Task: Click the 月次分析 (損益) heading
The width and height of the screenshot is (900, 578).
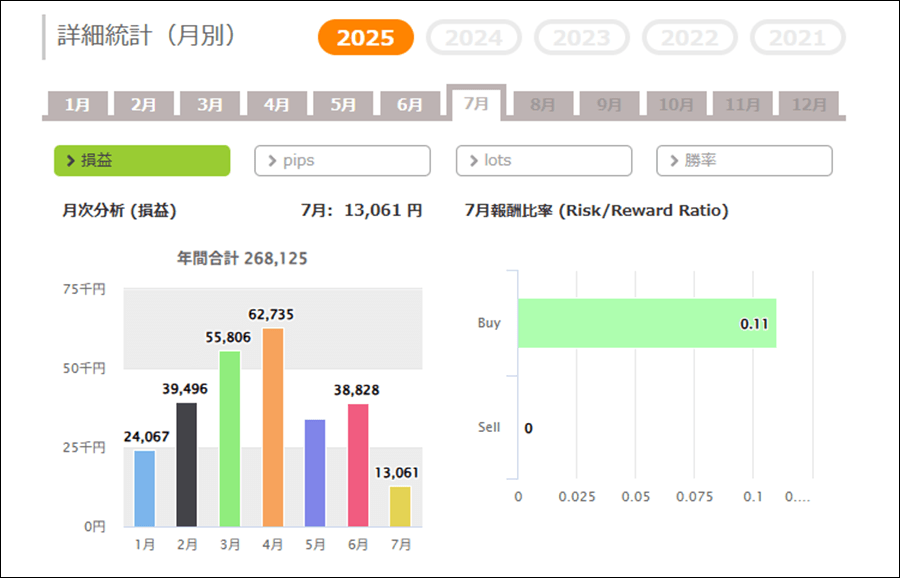Action: click(x=119, y=211)
